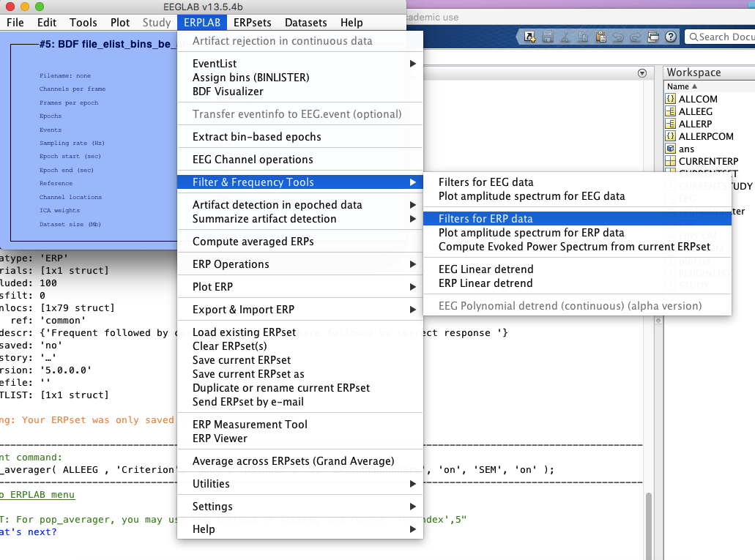Click the Redo arrow icon
Image resolution: width=755 pixels, height=560 pixels.
tap(636, 37)
